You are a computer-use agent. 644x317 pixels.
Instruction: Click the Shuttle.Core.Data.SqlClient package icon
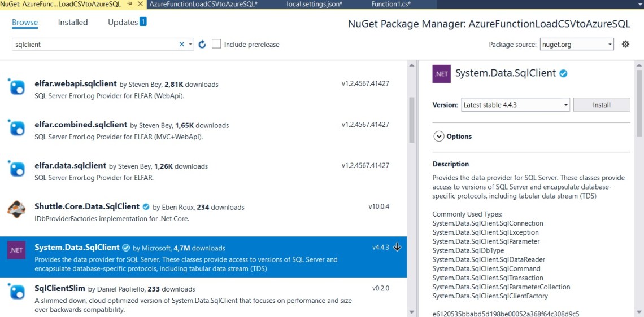17,209
